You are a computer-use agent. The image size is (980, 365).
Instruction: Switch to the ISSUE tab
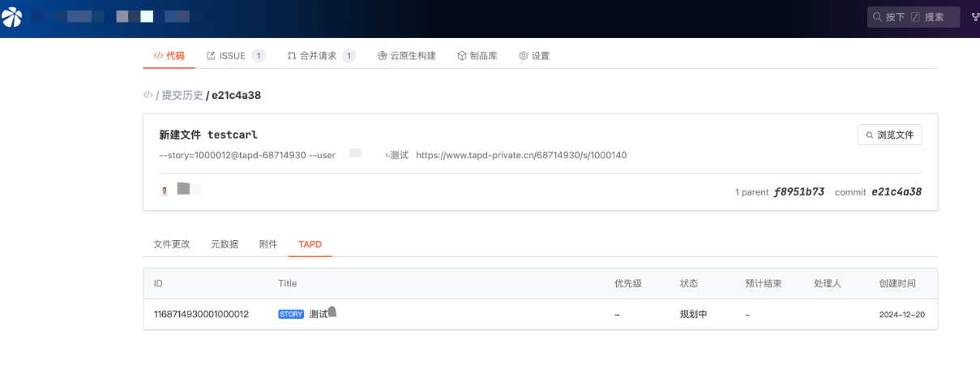232,56
